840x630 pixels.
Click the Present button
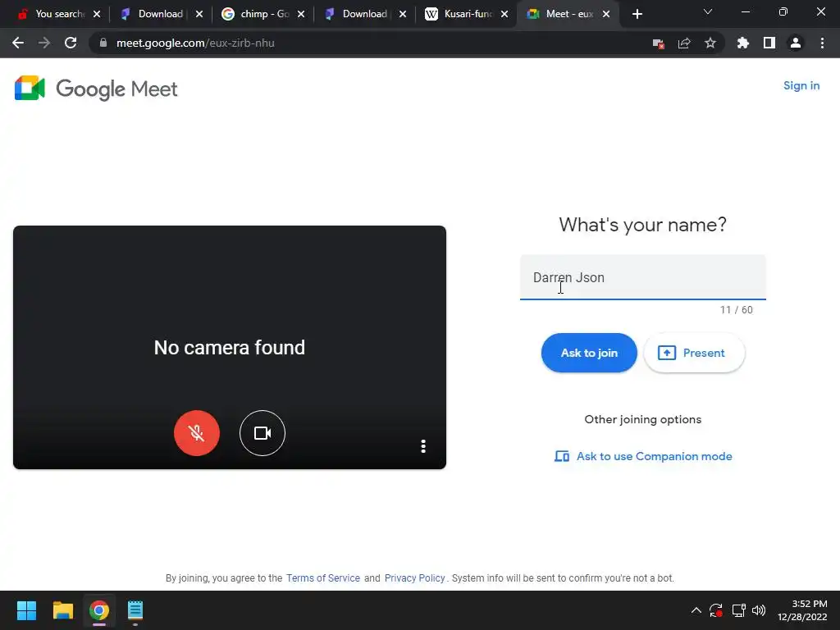pyautogui.click(x=694, y=353)
